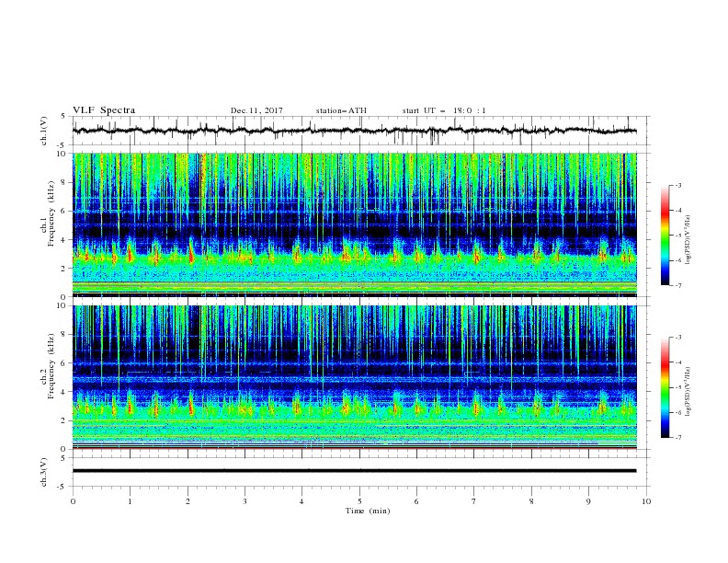The height and width of the screenshot is (563, 728).
Task: Click the "8" tick on the time axis
Action: (x=531, y=501)
